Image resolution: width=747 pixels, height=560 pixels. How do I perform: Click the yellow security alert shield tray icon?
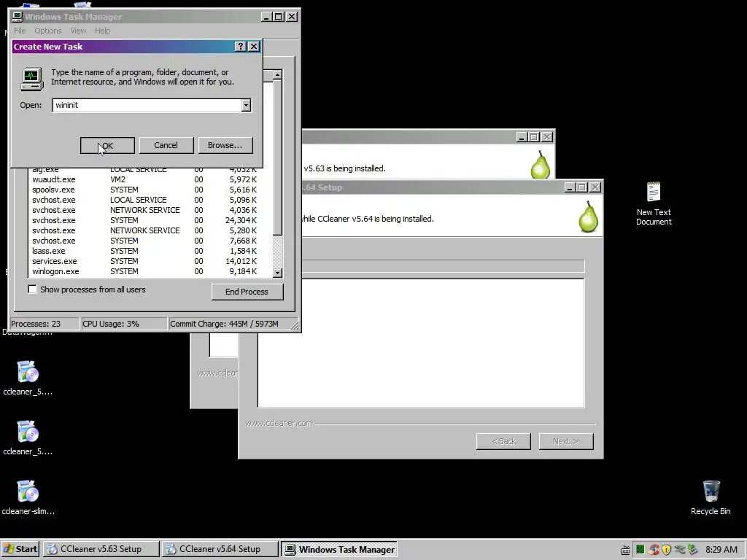[667, 550]
